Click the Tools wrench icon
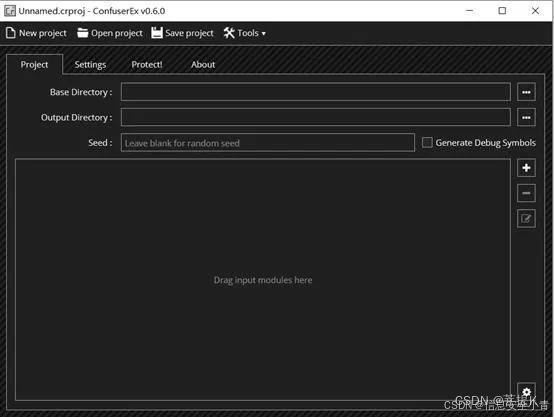The width and height of the screenshot is (554, 417). (x=229, y=33)
